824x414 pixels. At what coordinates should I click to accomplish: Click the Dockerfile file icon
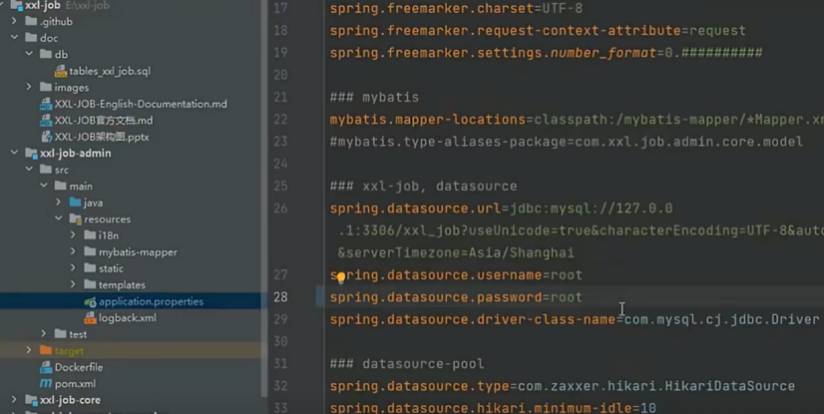pos(46,367)
